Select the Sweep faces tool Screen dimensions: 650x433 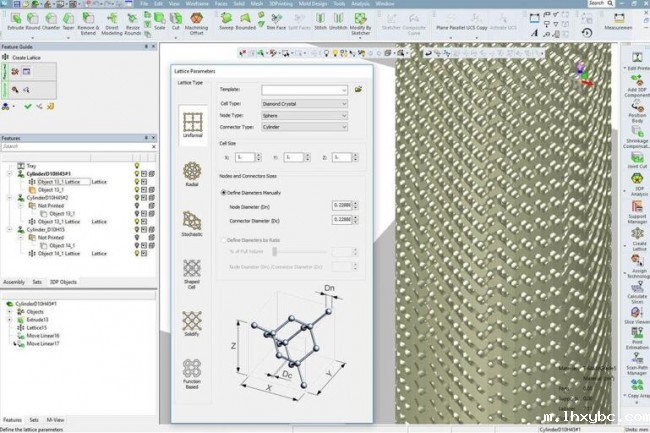click(x=226, y=22)
